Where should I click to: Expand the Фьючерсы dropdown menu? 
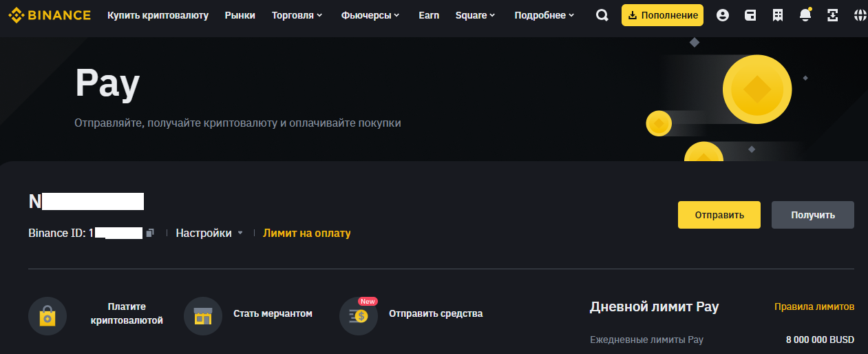pos(370,15)
